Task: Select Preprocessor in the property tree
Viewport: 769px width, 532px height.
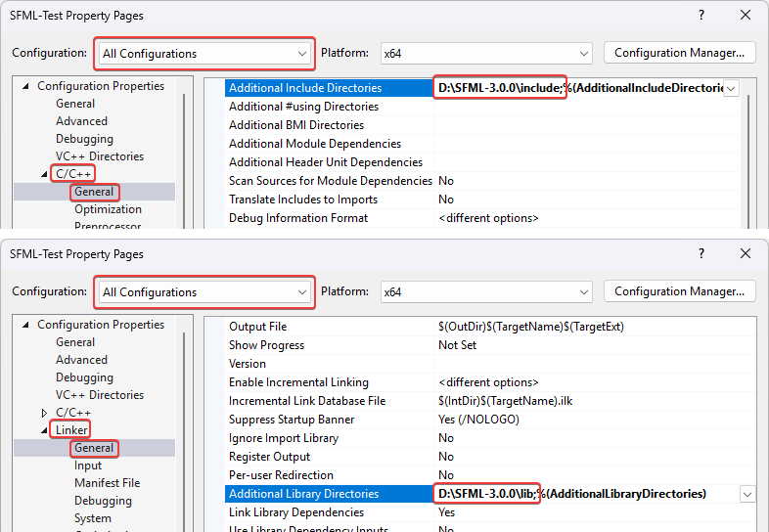Action: [x=108, y=226]
